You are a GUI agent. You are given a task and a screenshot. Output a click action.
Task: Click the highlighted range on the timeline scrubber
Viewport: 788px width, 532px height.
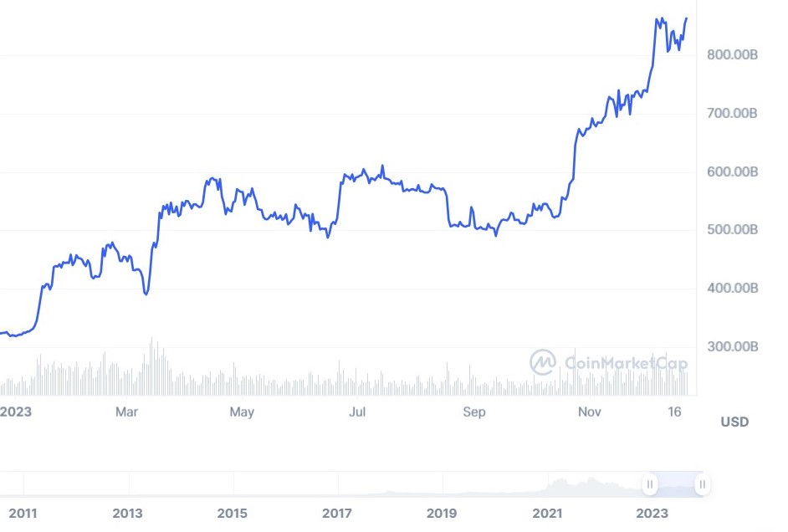tap(678, 484)
